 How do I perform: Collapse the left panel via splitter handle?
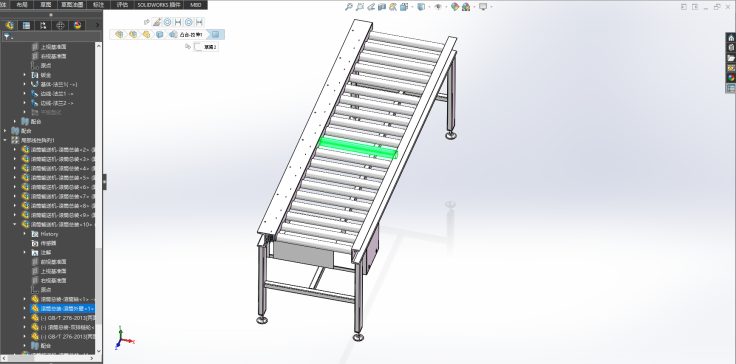(104, 182)
